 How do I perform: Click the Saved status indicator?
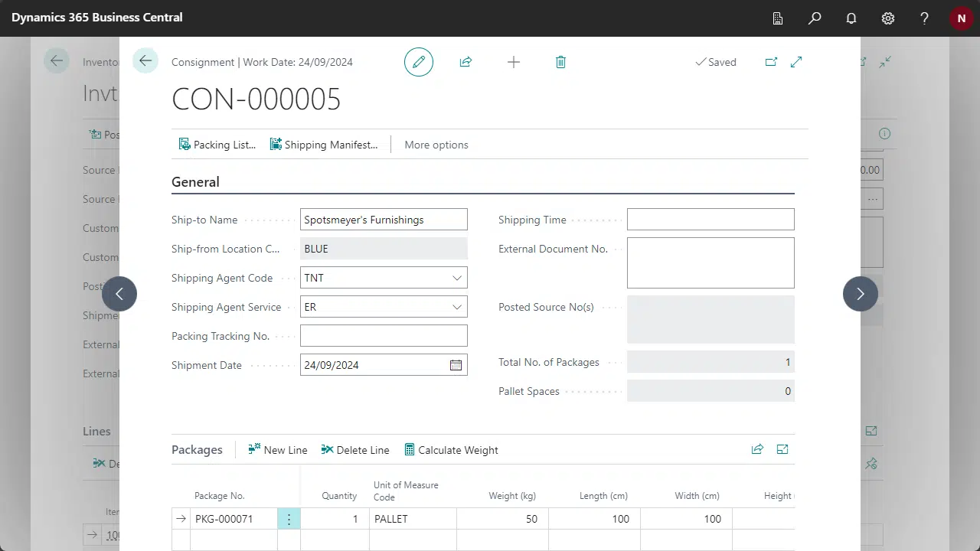tap(715, 62)
